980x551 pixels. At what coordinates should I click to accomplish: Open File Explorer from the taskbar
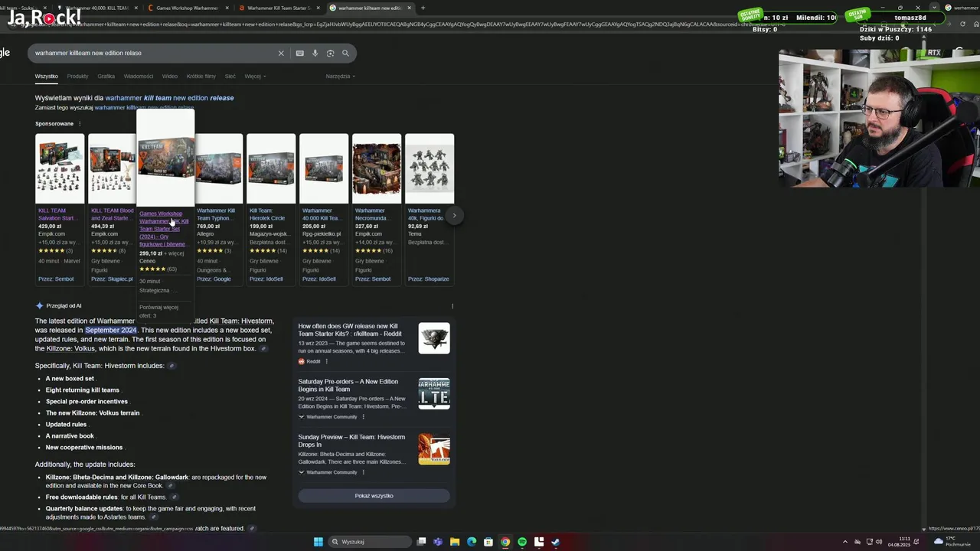point(455,542)
